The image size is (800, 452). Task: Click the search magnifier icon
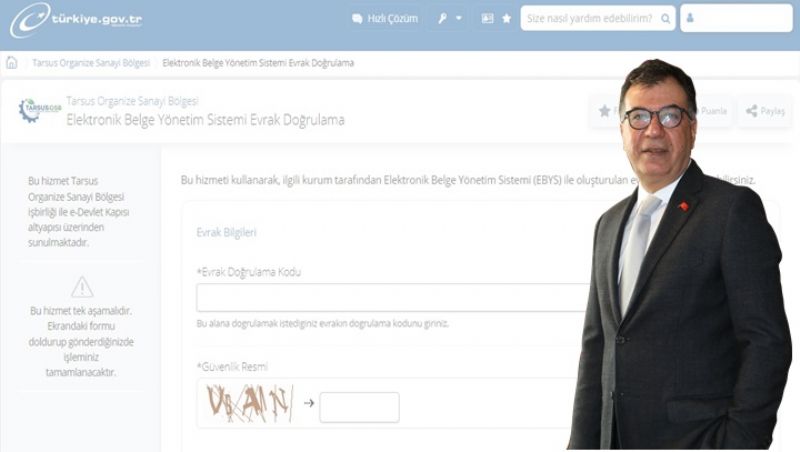(x=665, y=18)
